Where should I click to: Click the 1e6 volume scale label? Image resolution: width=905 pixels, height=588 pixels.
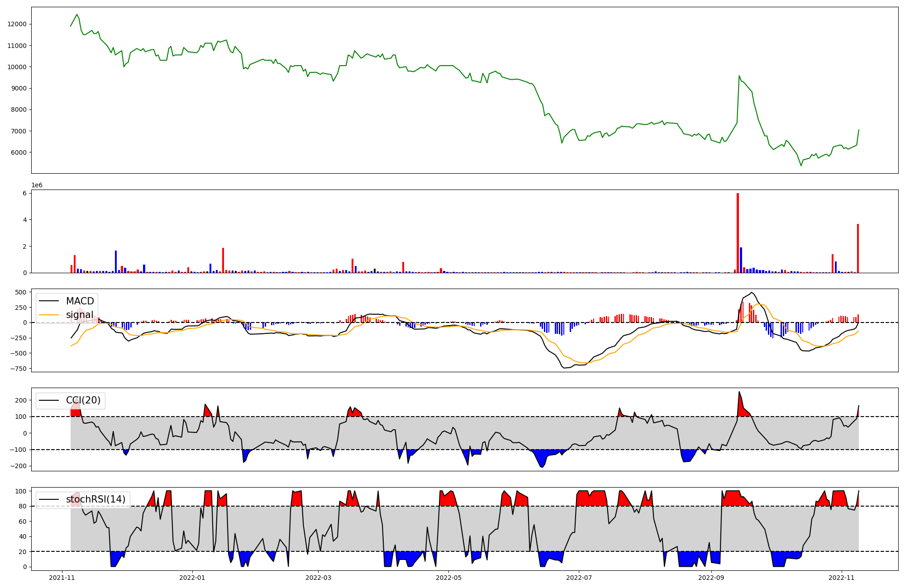point(37,185)
